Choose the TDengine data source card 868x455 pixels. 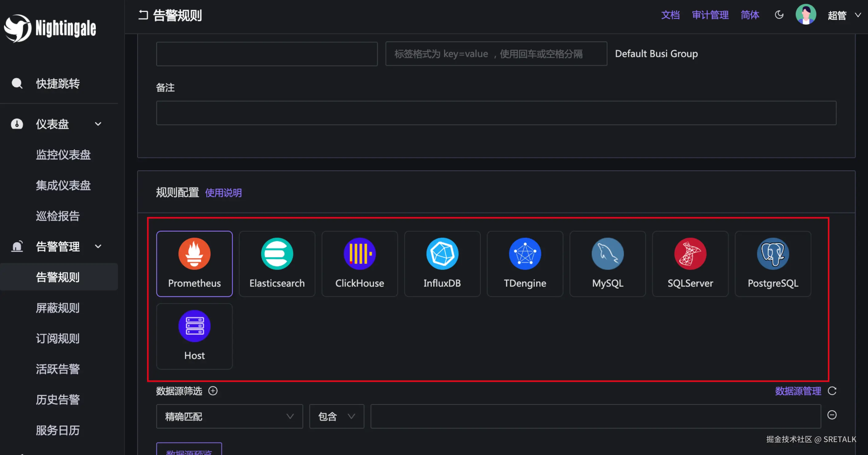525,264
